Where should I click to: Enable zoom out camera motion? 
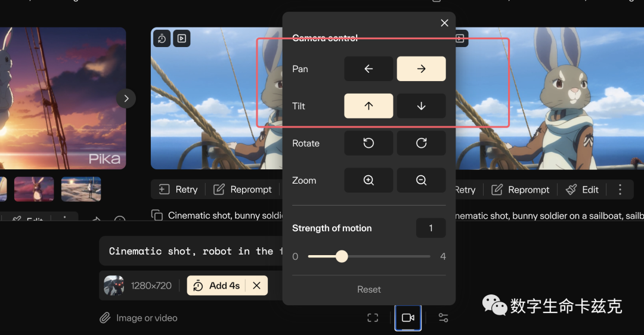(x=421, y=180)
